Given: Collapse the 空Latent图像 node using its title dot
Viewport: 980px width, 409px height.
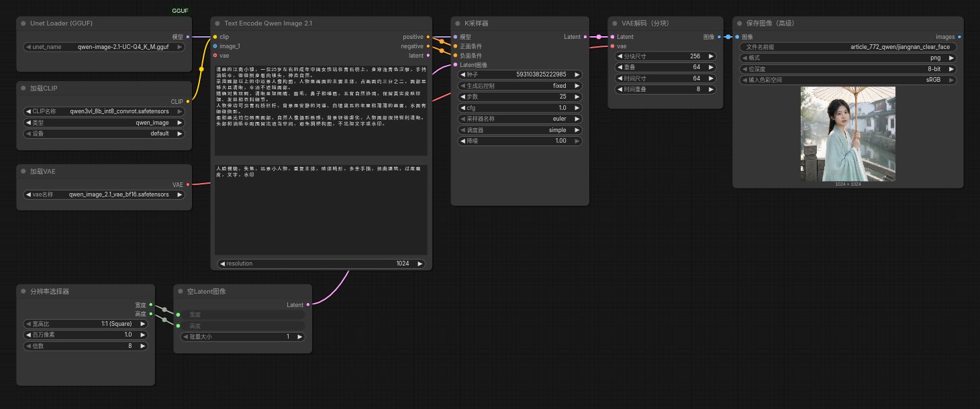Looking at the screenshot, I should point(180,292).
